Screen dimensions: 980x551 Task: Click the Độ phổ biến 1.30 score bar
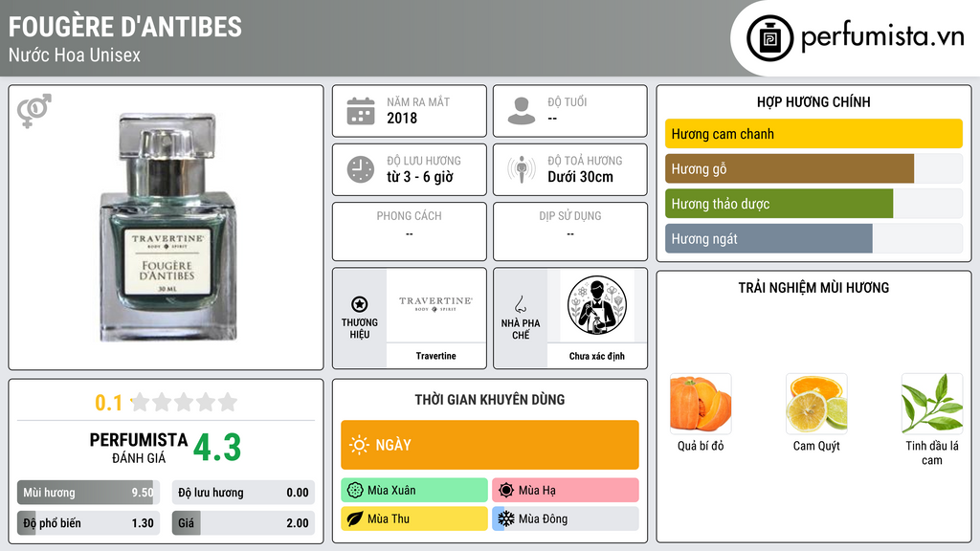(88, 523)
